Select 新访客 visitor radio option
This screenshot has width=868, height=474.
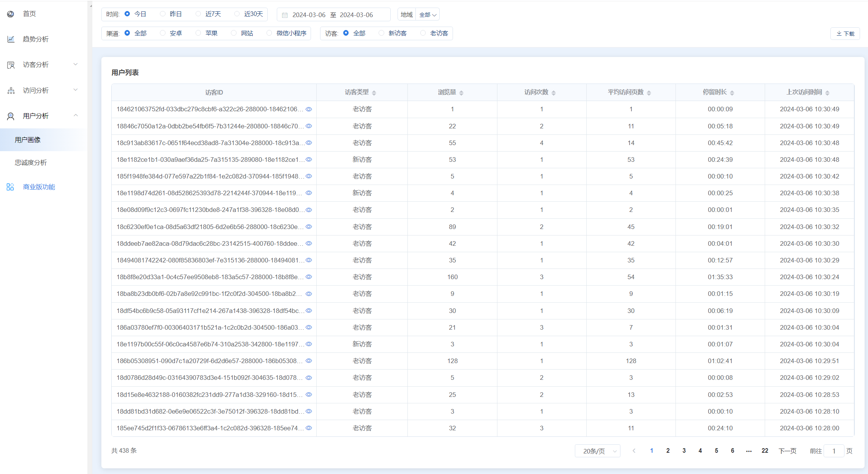(x=381, y=33)
